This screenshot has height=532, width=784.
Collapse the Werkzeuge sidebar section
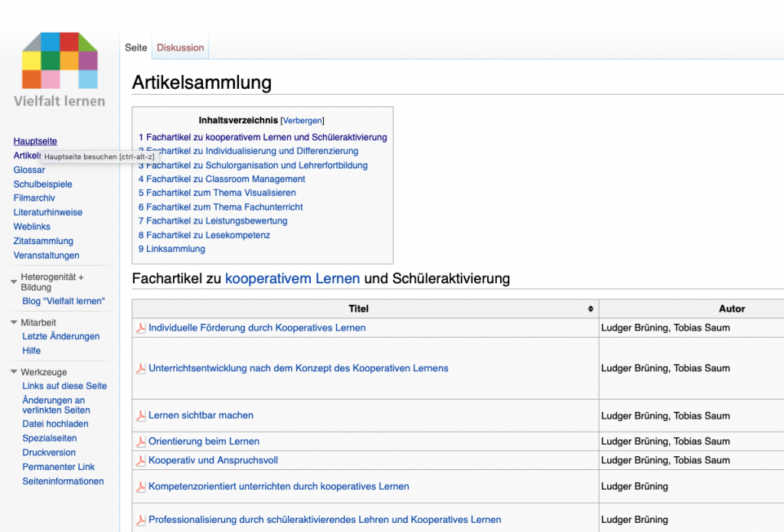click(14, 372)
